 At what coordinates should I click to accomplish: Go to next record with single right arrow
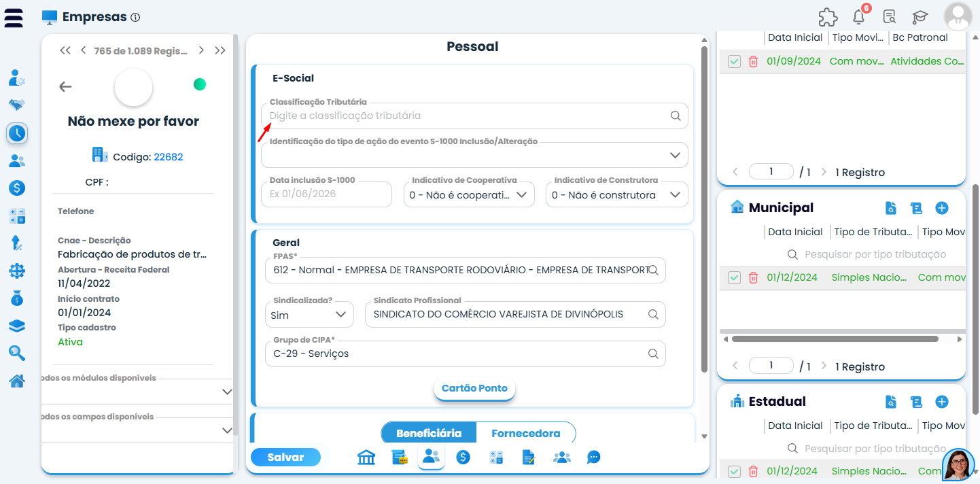pos(202,50)
